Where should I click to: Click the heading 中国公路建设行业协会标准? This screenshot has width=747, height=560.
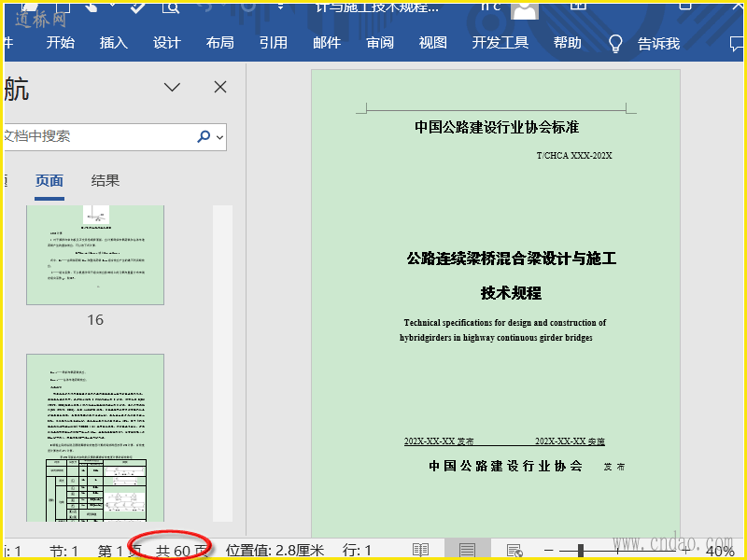pos(497,127)
